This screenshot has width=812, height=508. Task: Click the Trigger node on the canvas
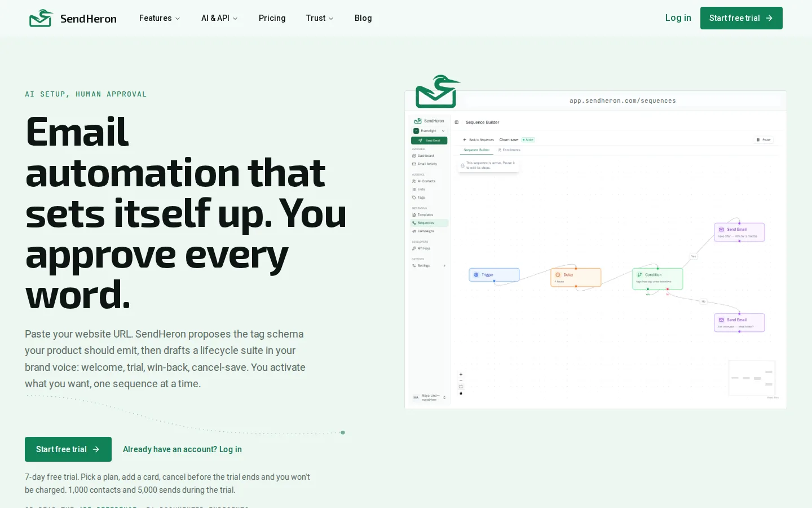(x=494, y=275)
